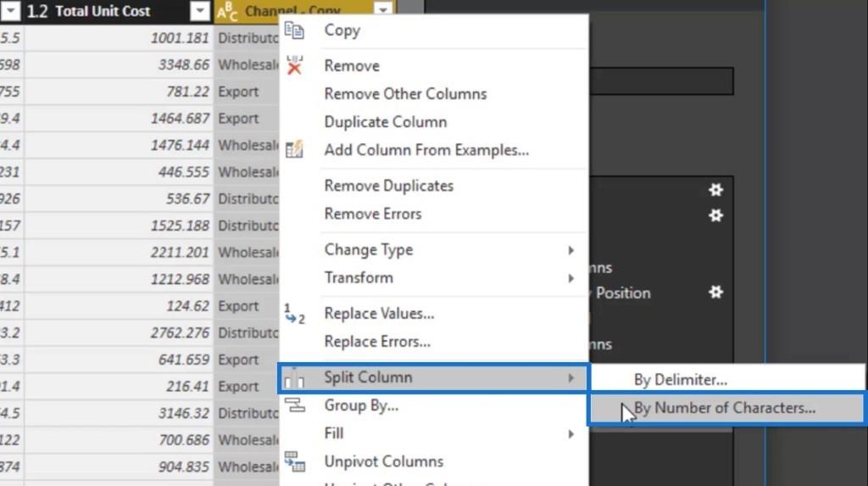The height and width of the screenshot is (486, 868).
Task: Open the Change Type menu item
Action: (x=434, y=250)
